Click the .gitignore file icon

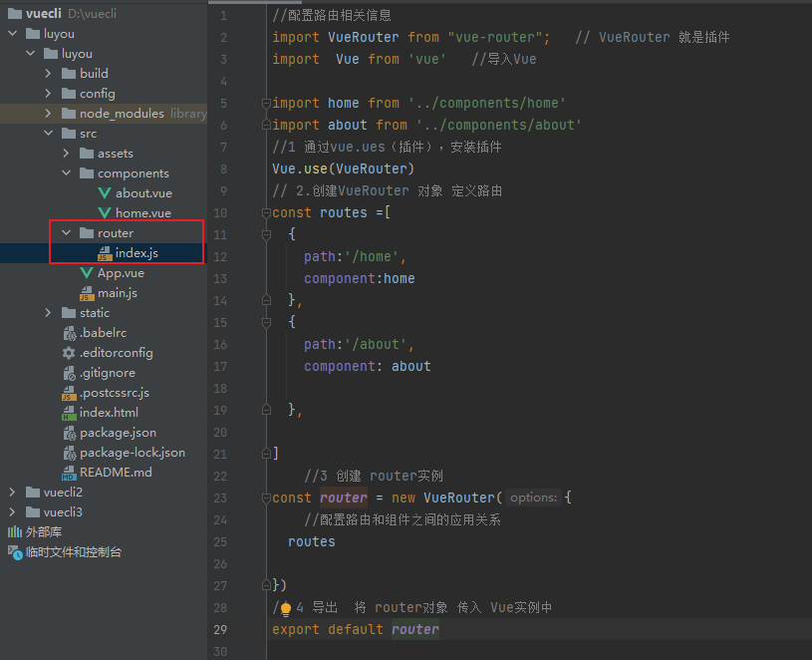pyautogui.click(x=69, y=373)
